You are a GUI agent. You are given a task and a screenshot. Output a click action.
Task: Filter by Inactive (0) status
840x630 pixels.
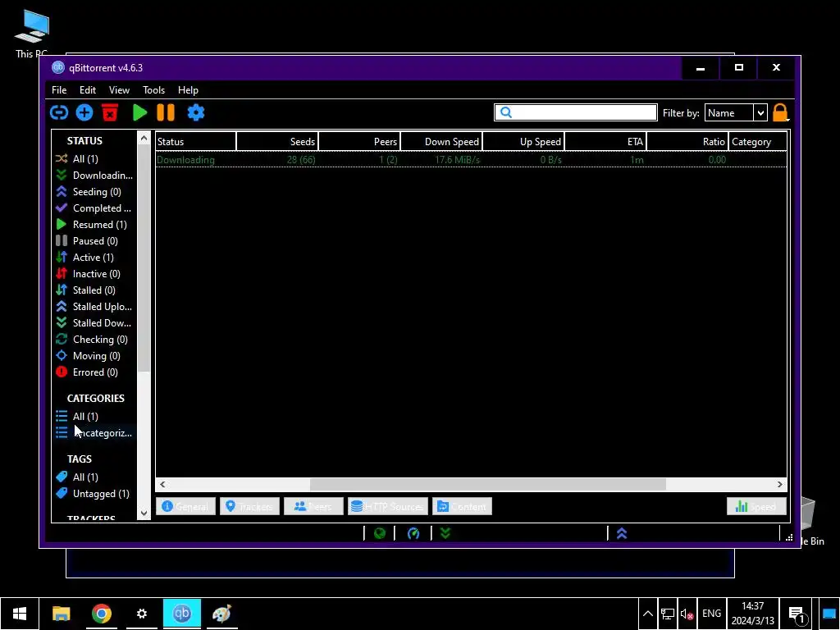click(x=94, y=274)
